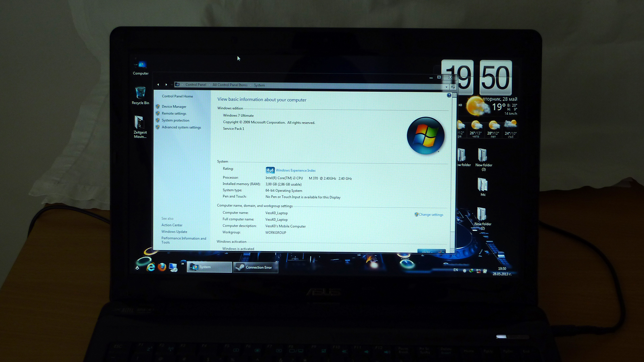Click the Windows Experience Index rating badge
Screen dimensions: 644x362
270,170
